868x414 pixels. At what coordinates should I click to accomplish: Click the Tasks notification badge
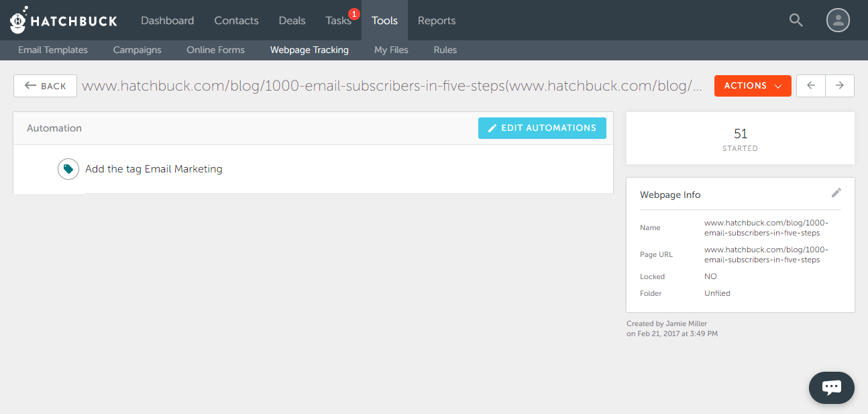(x=354, y=13)
